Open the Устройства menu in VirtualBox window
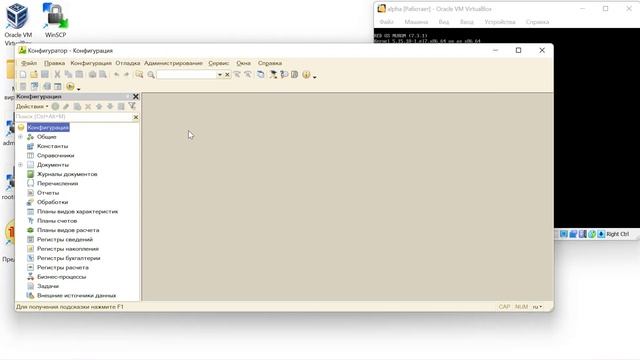 coord(500,22)
